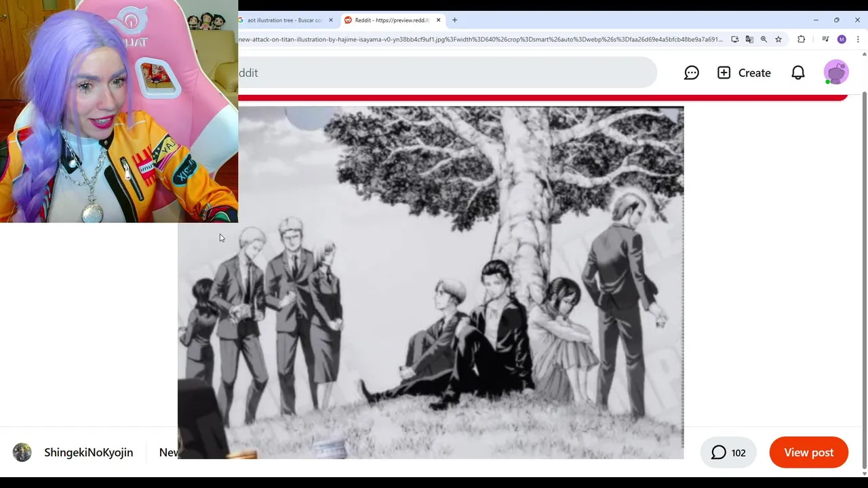
Task: Click the View post button
Action: pyautogui.click(x=809, y=452)
